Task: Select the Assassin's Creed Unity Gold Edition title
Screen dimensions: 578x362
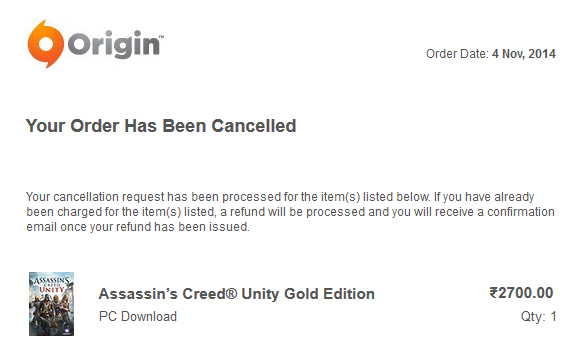Action: tap(237, 294)
